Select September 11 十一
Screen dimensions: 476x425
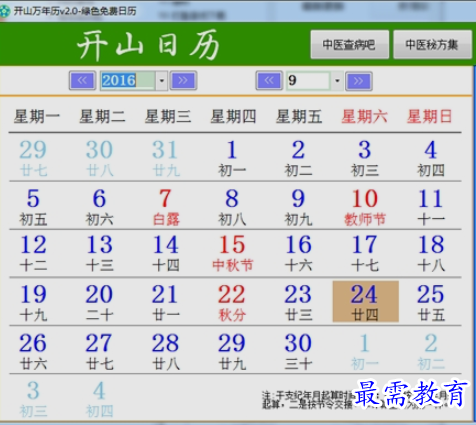coord(431,207)
